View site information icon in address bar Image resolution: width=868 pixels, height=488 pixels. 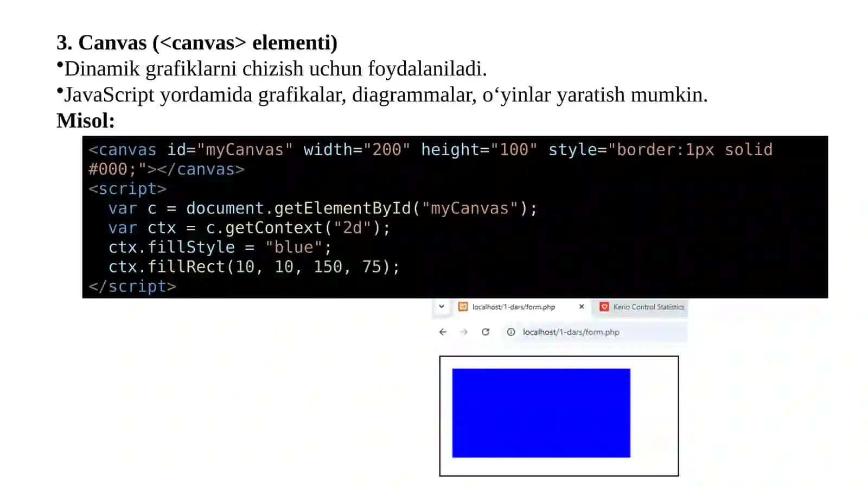511,332
